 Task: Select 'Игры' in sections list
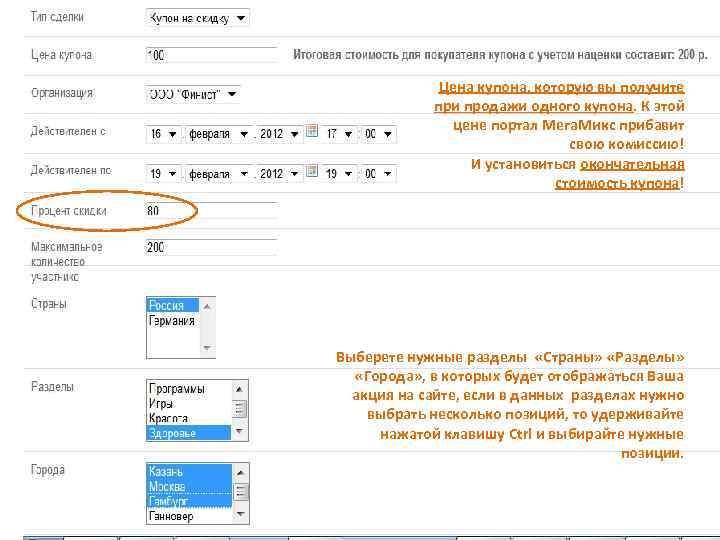[x=189, y=404]
